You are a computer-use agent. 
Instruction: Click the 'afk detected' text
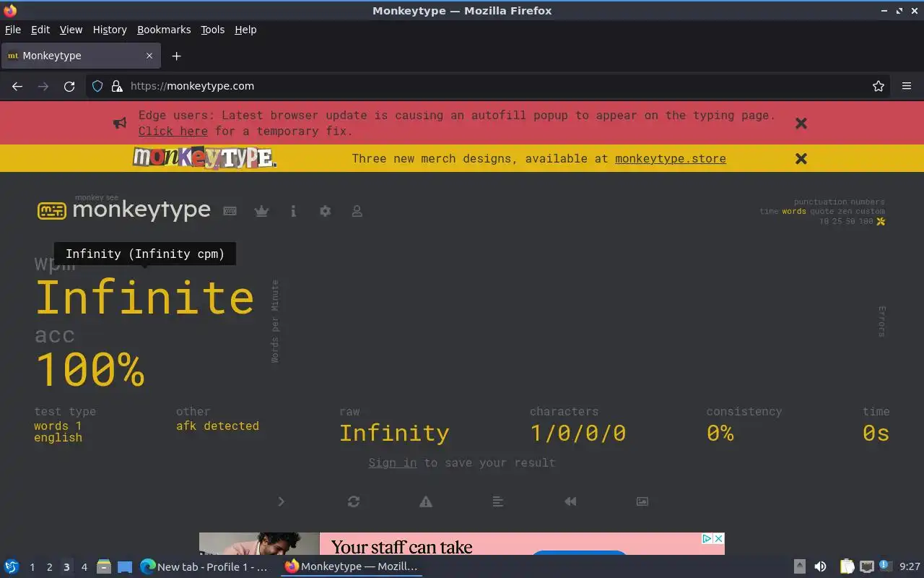[217, 426]
